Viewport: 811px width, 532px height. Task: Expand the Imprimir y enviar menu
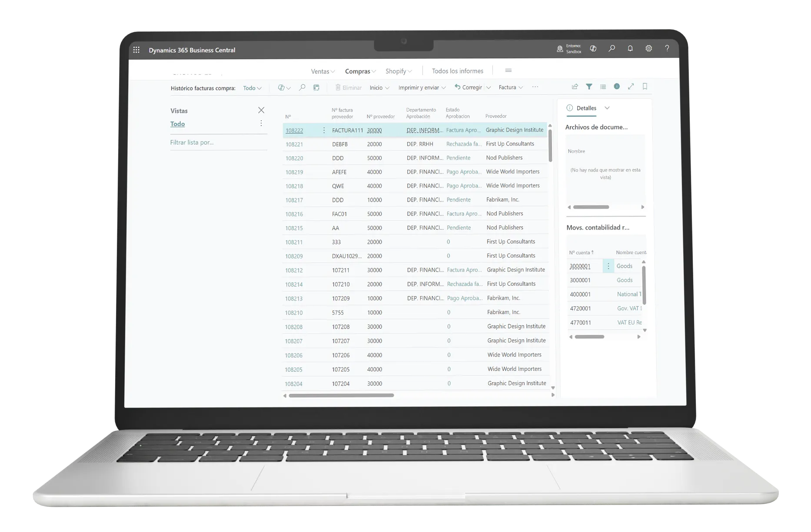(x=422, y=88)
